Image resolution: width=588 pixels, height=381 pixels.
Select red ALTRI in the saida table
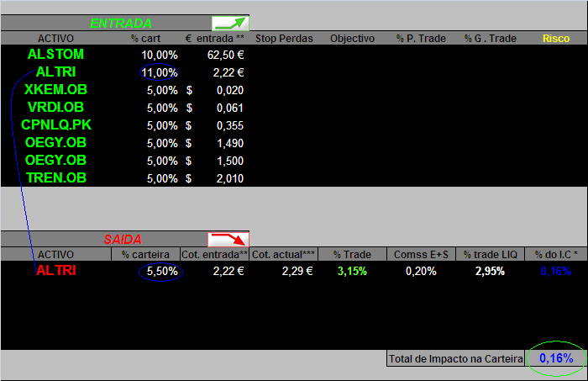56,271
